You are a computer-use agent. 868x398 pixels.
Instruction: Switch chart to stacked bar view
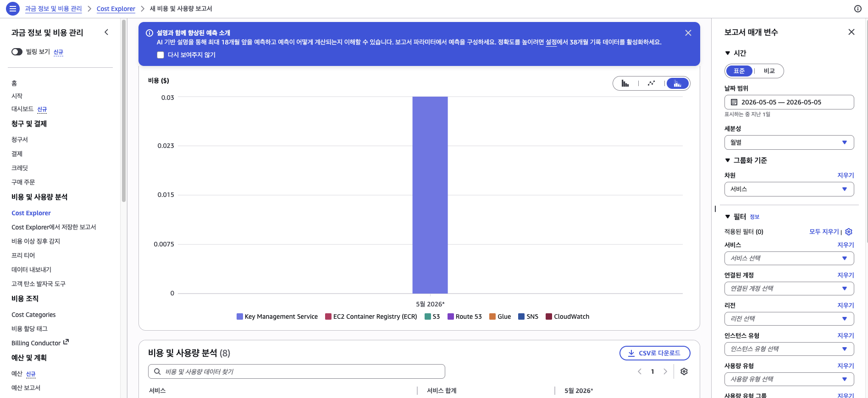[x=677, y=83]
